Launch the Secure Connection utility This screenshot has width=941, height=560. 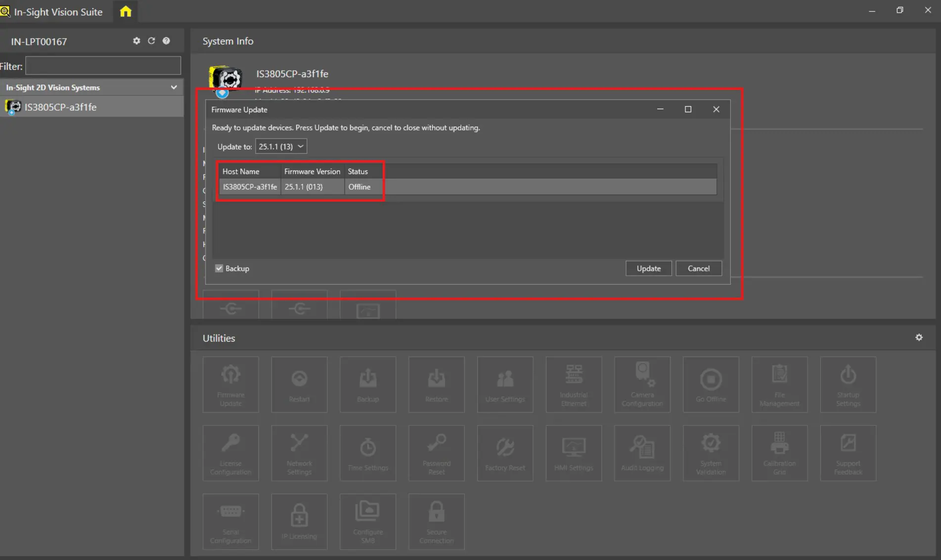click(437, 521)
